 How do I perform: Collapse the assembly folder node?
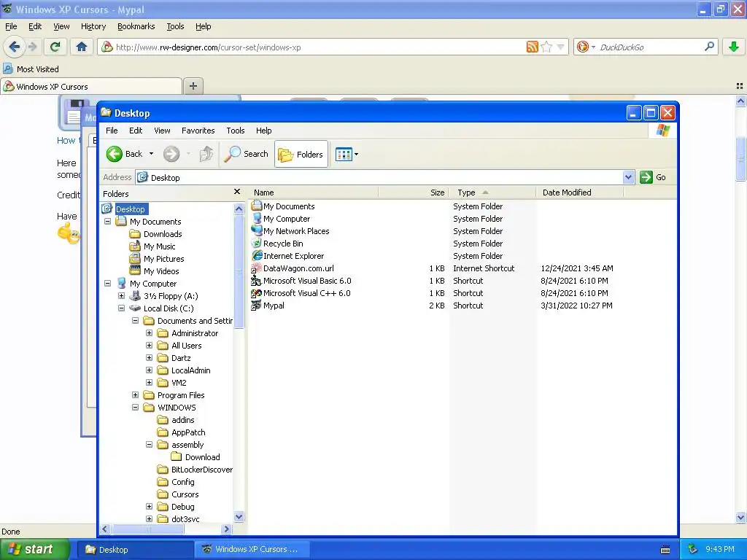(x=149, y=444)
